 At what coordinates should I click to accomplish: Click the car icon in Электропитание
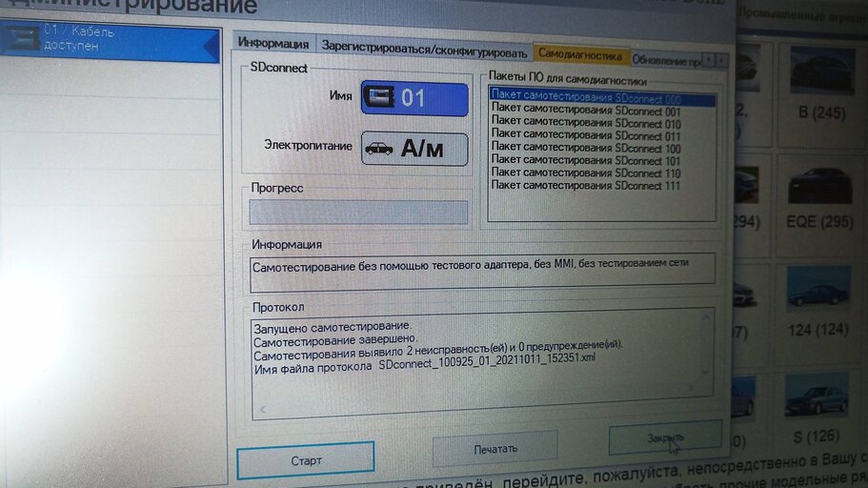[x=379, y=149]
